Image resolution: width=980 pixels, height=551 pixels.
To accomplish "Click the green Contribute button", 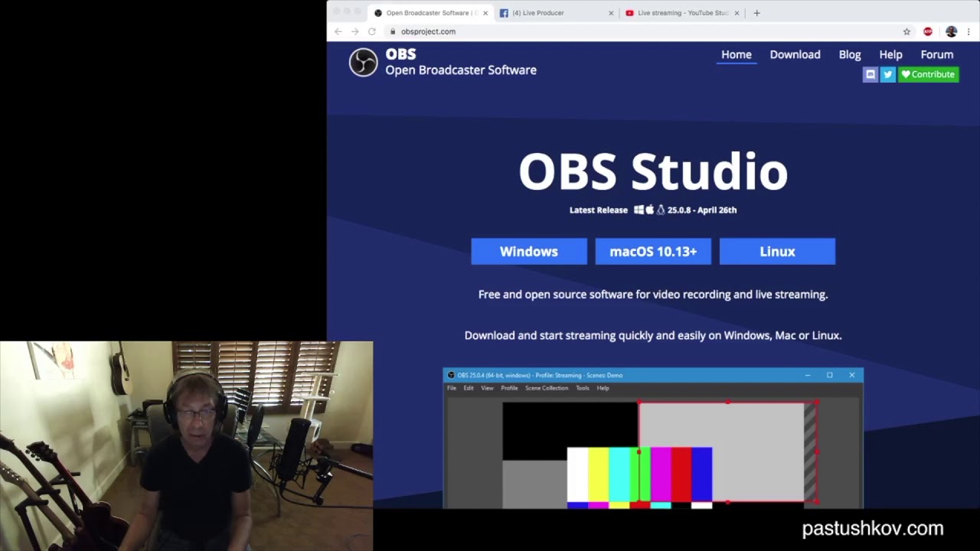I will point(928,74).
